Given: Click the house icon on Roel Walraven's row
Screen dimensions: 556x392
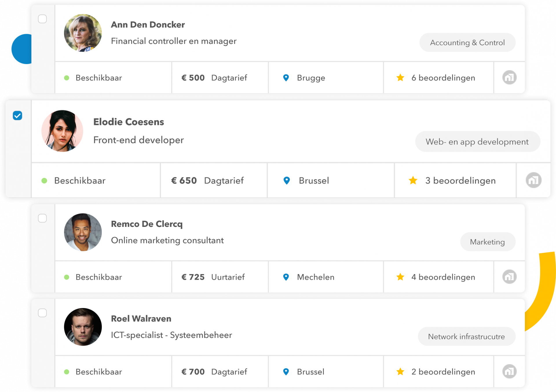Looking at the screenshot, I should click(x=509, y=371).
